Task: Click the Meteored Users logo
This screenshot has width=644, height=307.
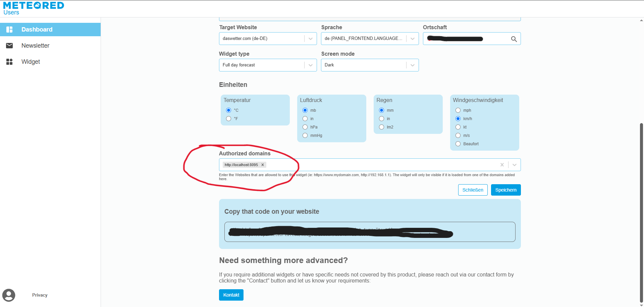Action: point(34,8)
